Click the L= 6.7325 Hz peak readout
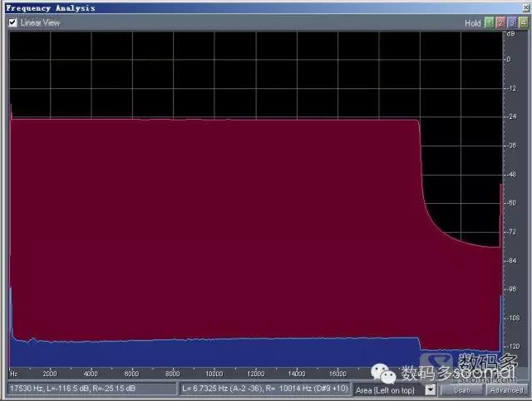The width and height of the screenshot is (532, 401). 264,389
